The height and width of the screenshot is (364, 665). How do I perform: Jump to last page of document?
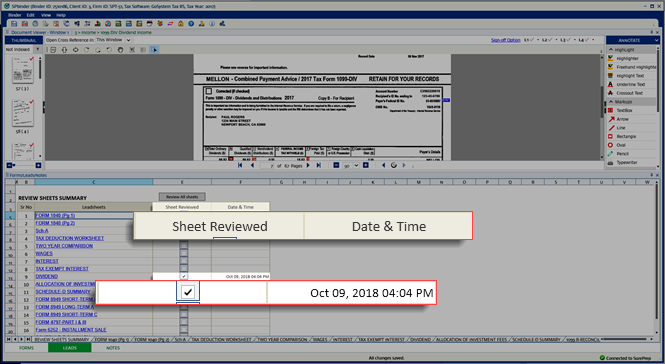(319, 165)
